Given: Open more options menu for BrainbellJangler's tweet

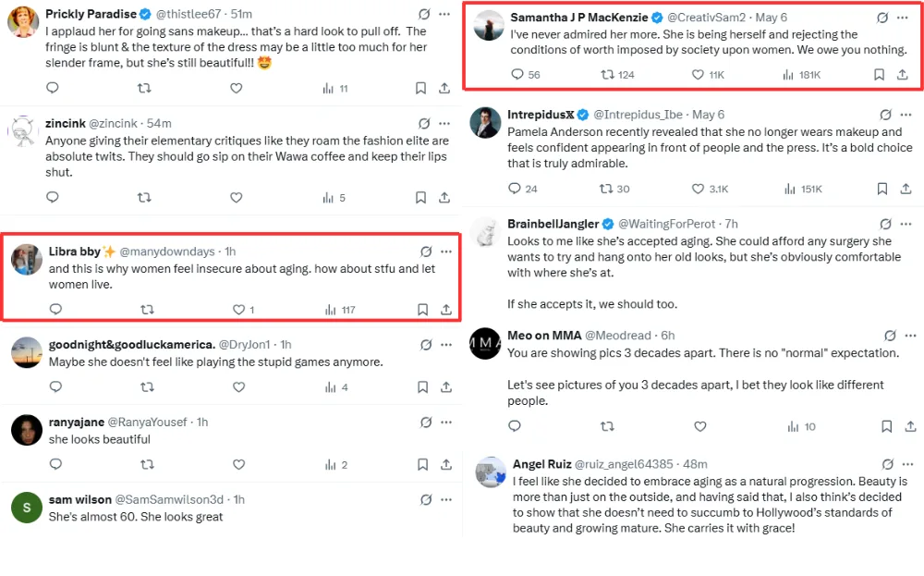Looking at the screenshot, I should (x=903, y=225).
